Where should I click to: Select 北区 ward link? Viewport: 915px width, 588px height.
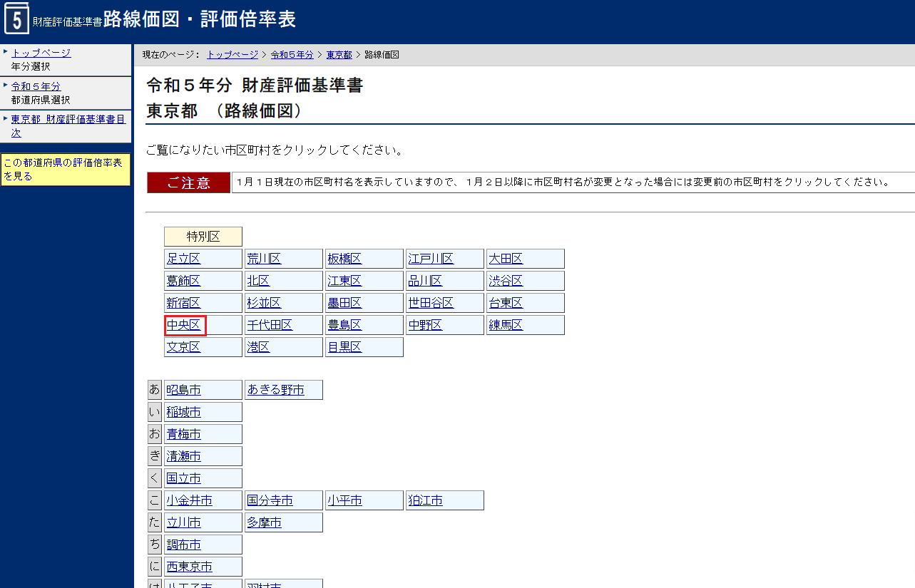click(x=258, y=281)
